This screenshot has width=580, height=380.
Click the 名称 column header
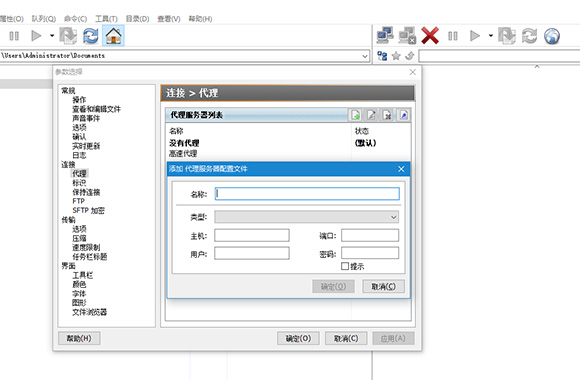176,131
